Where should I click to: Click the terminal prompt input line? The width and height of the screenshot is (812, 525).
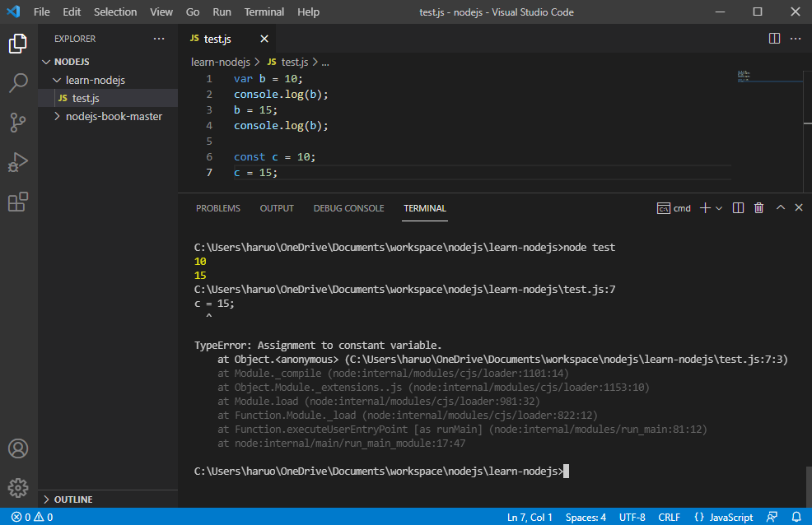tap(381, 472)
